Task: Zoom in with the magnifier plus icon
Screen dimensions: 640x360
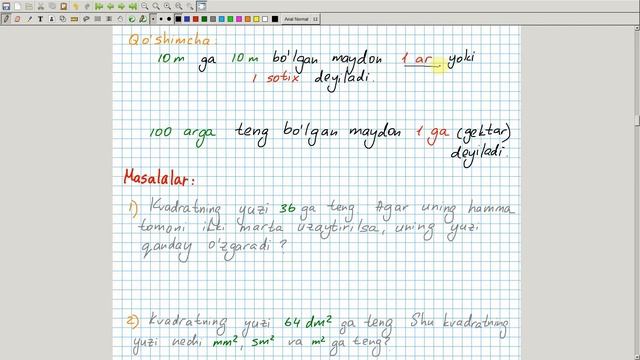Action: click(x=168, y=6)
